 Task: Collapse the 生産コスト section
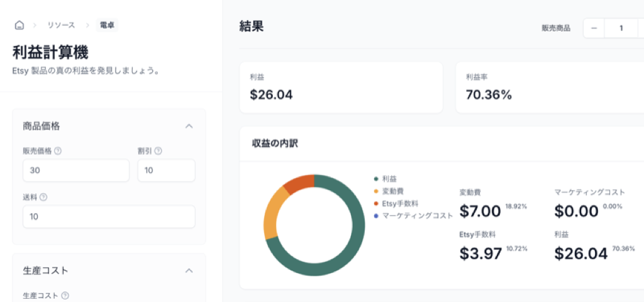click(189, 271)
